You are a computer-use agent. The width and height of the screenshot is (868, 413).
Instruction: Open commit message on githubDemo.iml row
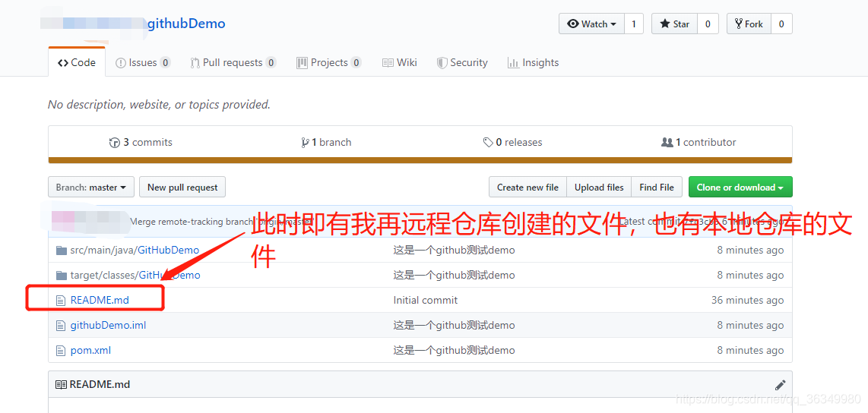point(454,325)
